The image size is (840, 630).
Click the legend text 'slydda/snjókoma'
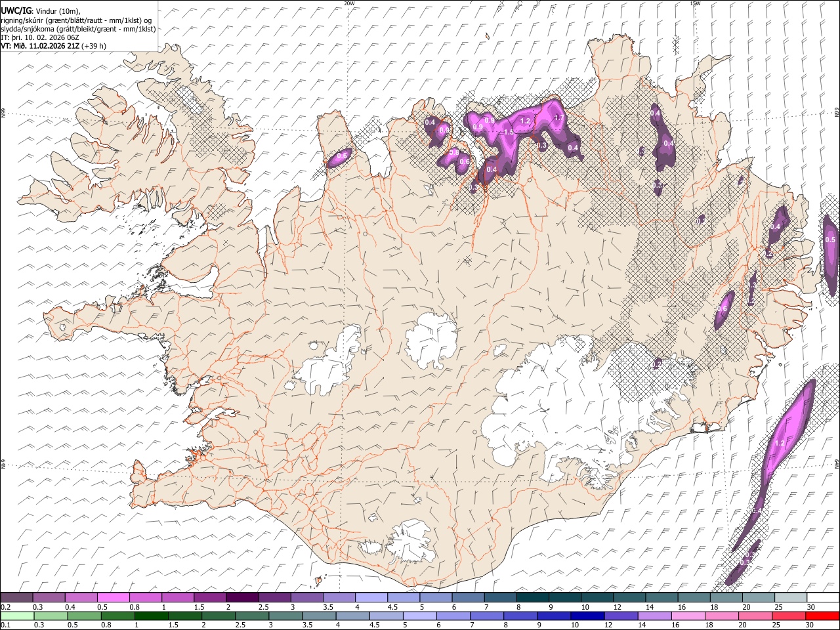(29, 29)
